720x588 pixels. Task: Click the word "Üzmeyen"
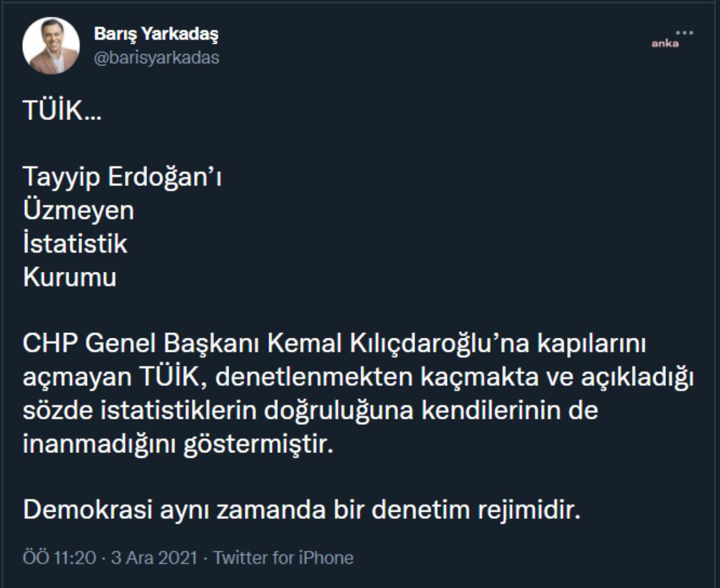point(78,211)
